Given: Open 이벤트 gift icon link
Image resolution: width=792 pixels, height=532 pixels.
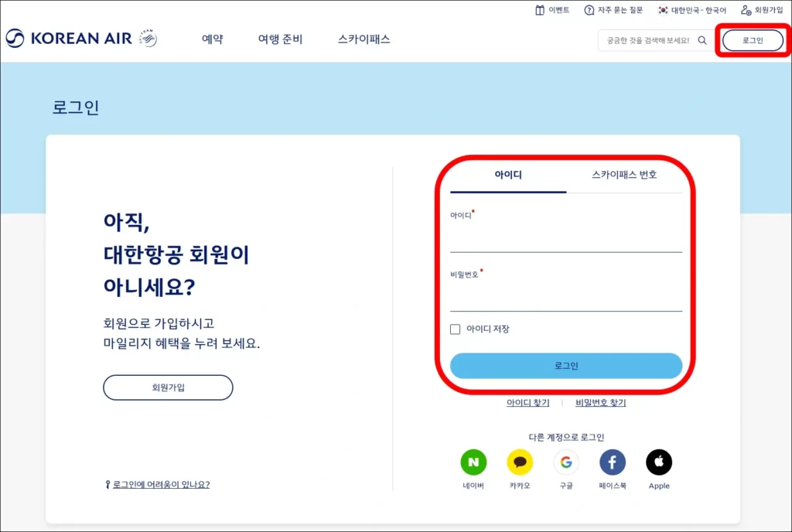Looking at the screenshot, I should 552,10.
